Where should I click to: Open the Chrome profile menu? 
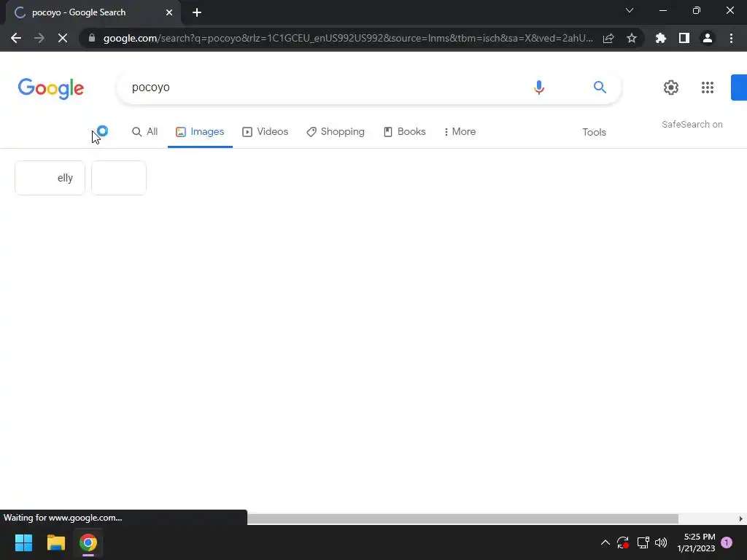click(x=708, y=38)
